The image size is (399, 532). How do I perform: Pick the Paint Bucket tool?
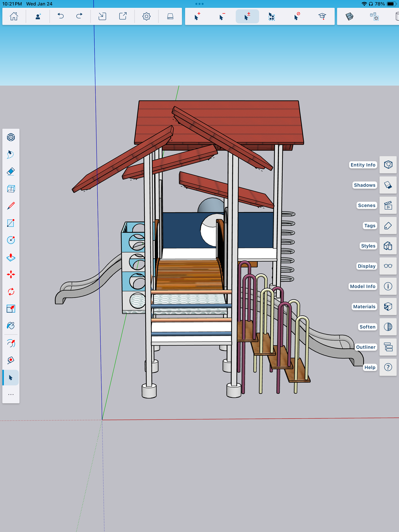pos(11,326)
